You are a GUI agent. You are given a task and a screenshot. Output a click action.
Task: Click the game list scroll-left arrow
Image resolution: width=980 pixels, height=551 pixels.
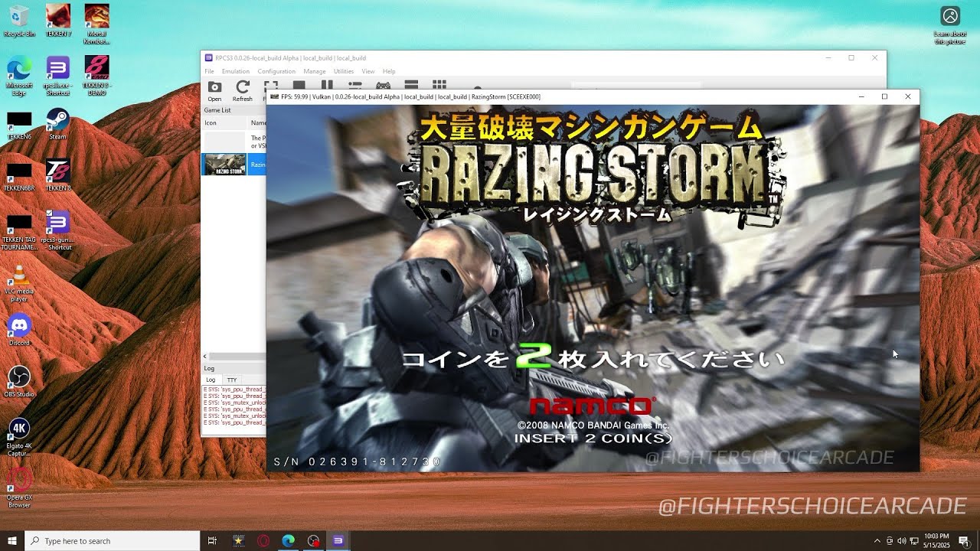coord(204,357)
